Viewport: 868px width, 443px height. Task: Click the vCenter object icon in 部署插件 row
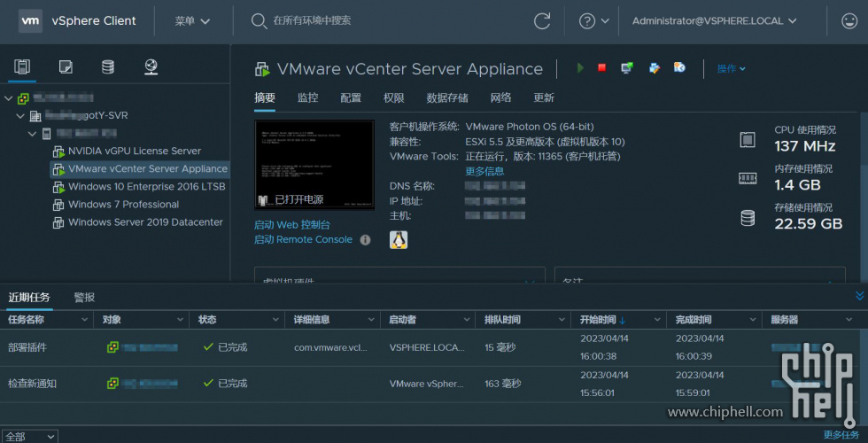(x=113, y=347)
